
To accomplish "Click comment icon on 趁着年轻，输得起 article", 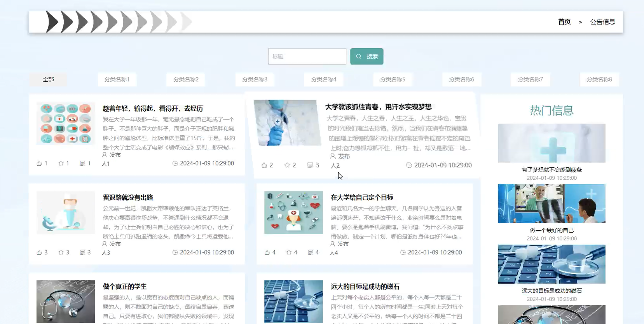I will (x=82, y=163).
